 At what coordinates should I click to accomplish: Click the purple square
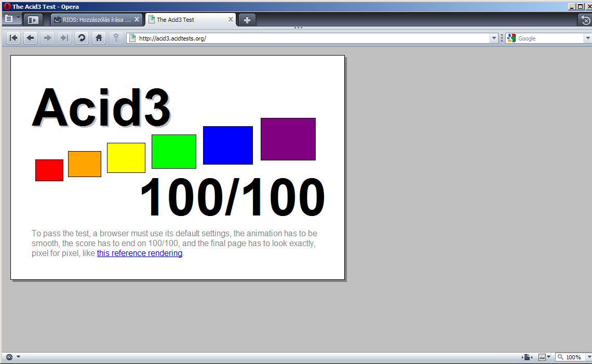pos(288,139)
